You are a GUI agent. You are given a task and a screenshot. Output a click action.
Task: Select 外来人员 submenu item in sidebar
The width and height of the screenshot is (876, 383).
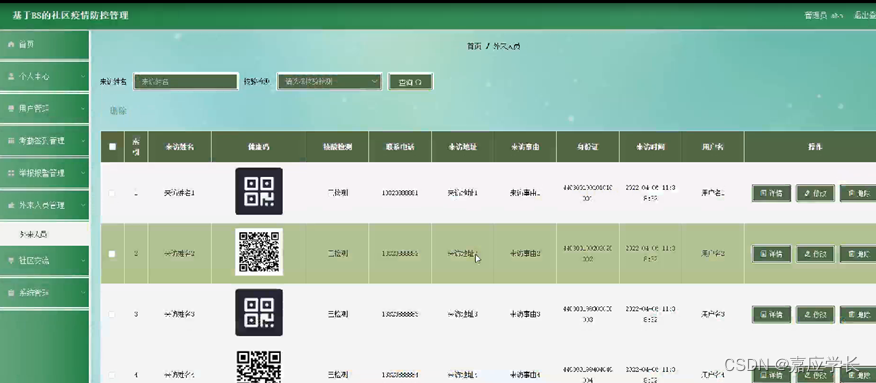pos(45,234)
